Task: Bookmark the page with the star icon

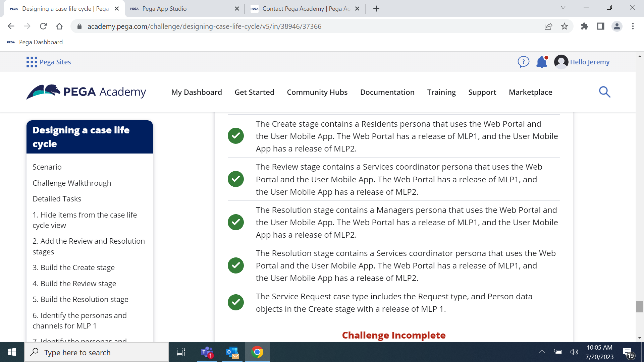Action: pos(565,26)
